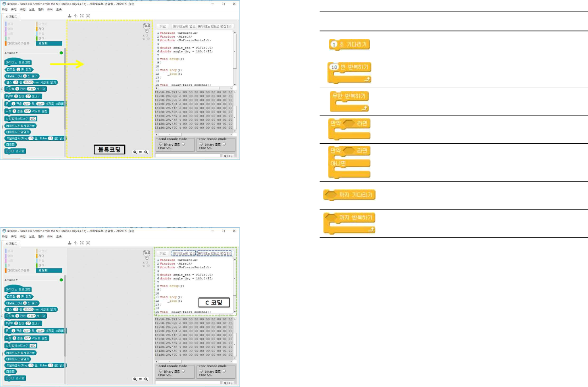Viewport: 588px width, 387px height.
Task: Click the green connection status dot, upper window
Action: 61,53
